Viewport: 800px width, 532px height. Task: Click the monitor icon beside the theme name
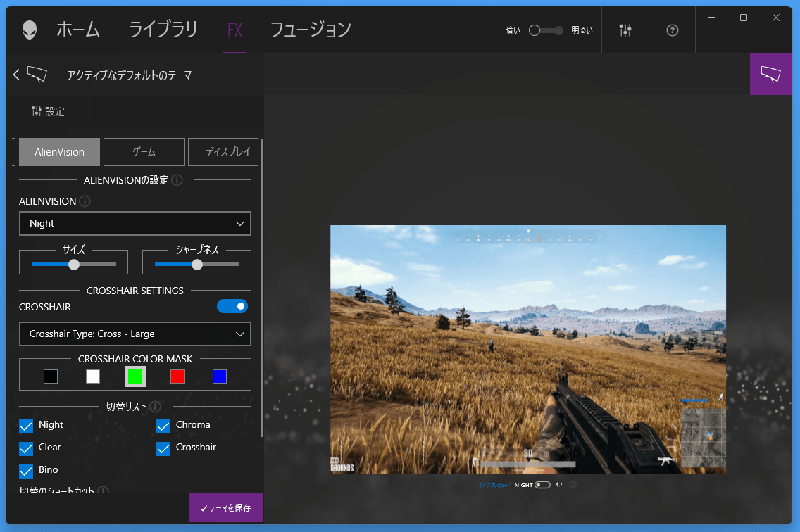pos(37,75)
